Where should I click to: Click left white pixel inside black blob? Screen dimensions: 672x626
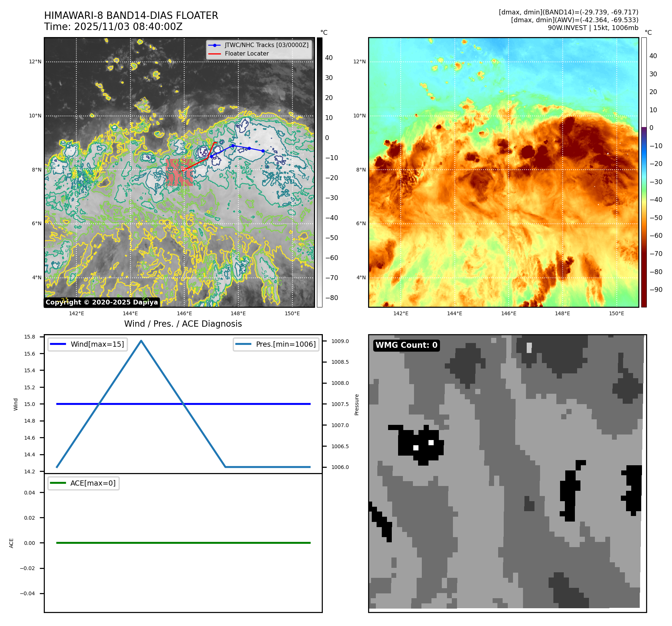click(x=416, y=448)
